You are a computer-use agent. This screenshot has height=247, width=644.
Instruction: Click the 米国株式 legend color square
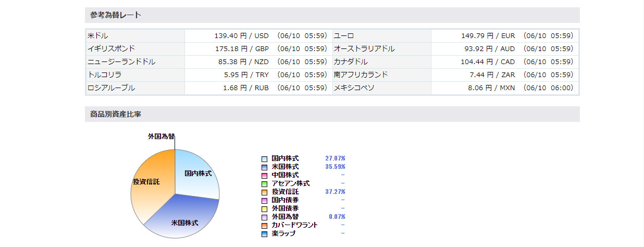click(265, 167)
